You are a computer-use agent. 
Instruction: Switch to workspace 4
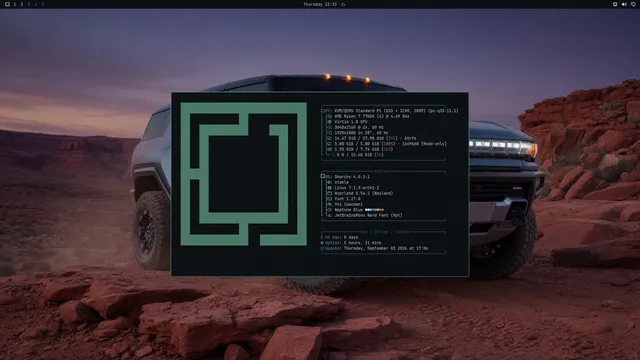(36, 4)
